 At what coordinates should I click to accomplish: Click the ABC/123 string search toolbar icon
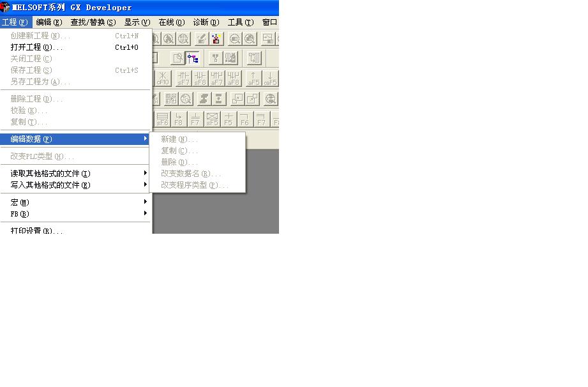click(x=183, y=38)
